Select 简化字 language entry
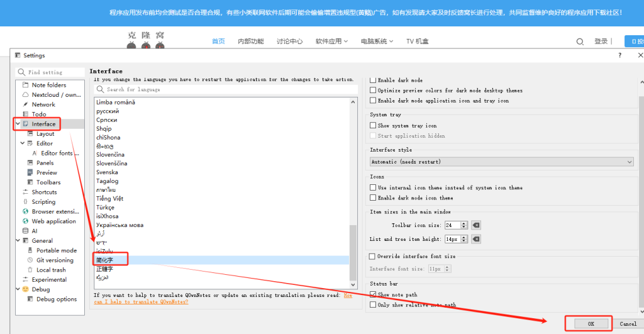 (x=222, y=260)
